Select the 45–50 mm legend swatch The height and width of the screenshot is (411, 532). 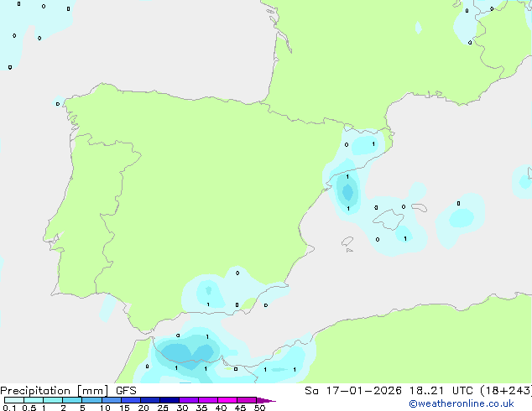(247, 400)
